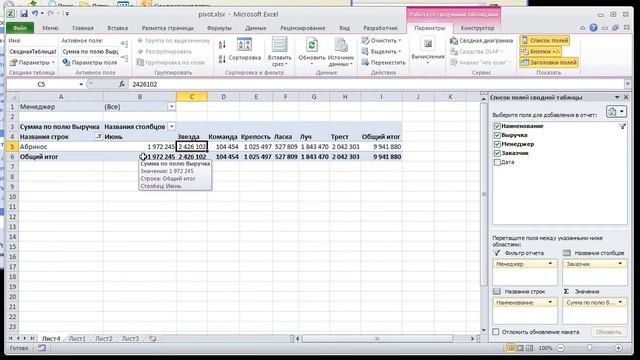This screenshot has width=640, height=360.
Task: Toggle the Кнопки +/- button
Action: [x=540, y=51]
